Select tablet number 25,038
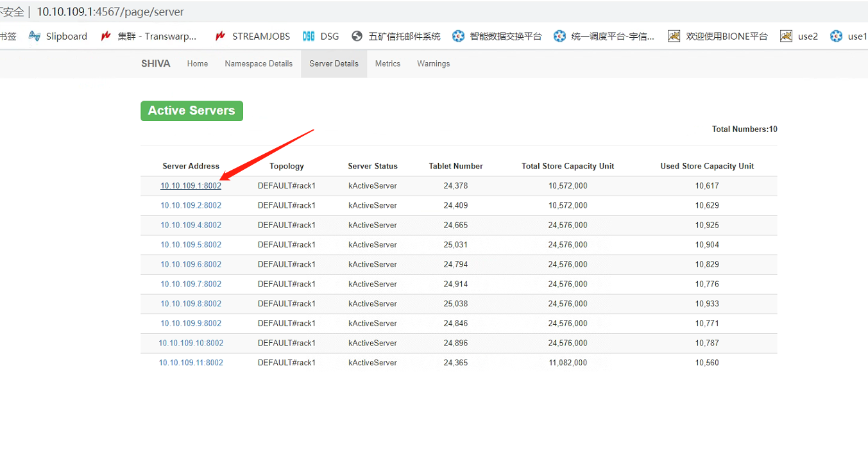Viewport: 868px width, 473px height. [x=455, y=304]
